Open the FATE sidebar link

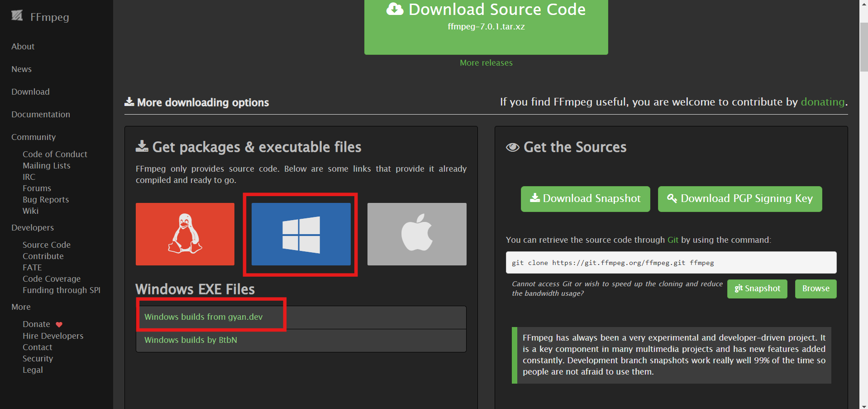pyautogui.click(x=32, y=267)
